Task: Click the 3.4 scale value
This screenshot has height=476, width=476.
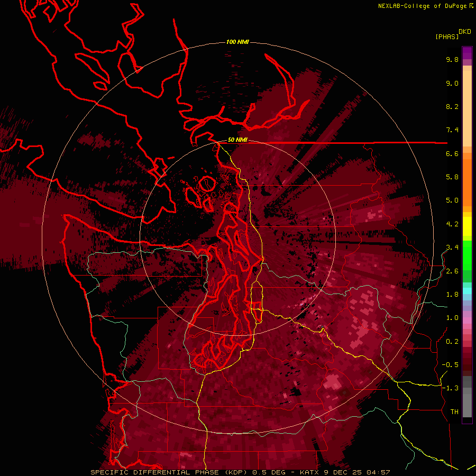Action: pyautogui.click(x=452, y=248)
